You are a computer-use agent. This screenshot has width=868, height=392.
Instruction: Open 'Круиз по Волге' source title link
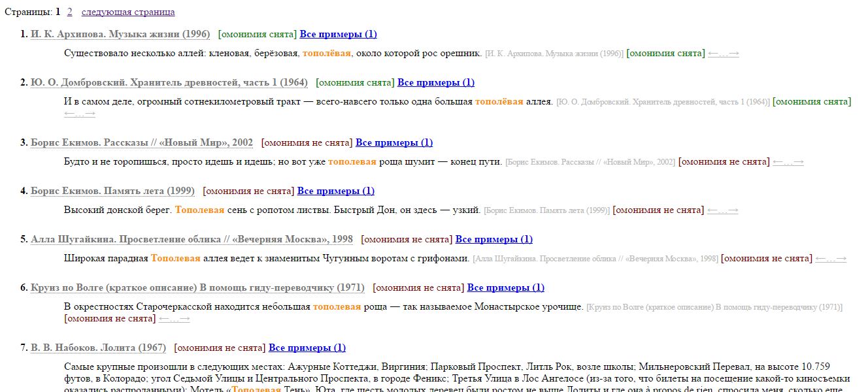[x=197, y=287]
